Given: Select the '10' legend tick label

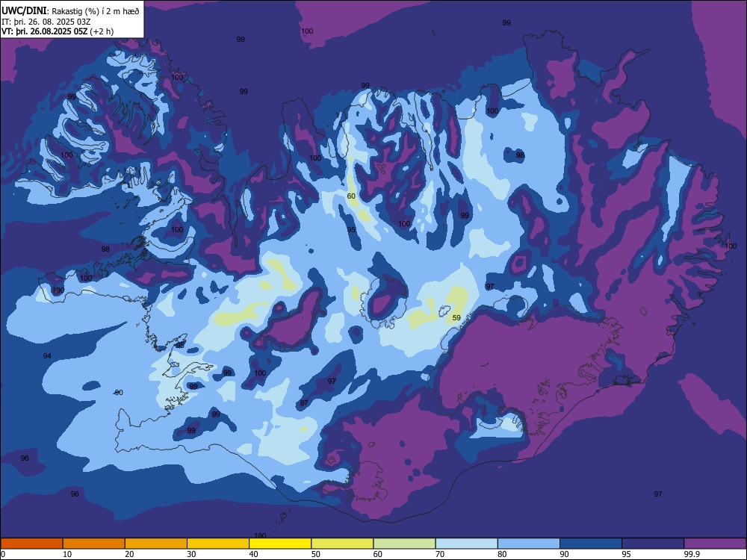Looking at the screenshot, I should pyautogui.click(x=67, y=554).
